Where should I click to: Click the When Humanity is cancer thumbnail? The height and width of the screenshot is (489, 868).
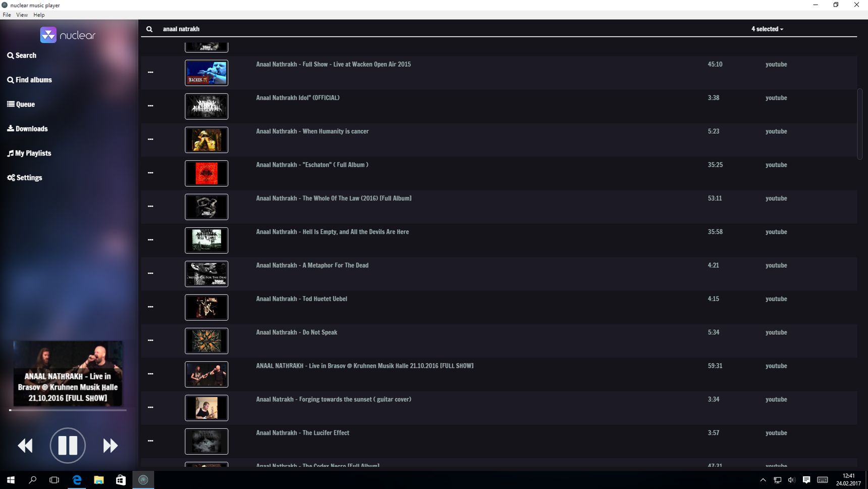pos(206,140)
